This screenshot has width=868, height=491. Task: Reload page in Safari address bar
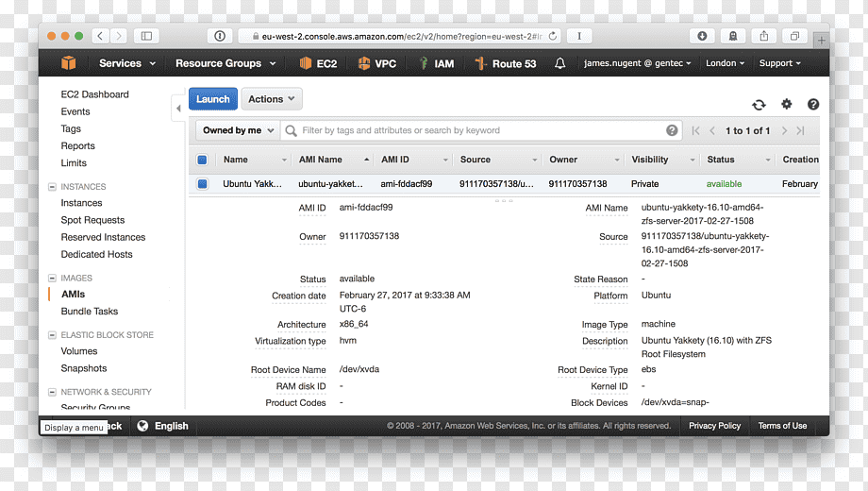tap(553, 36)
